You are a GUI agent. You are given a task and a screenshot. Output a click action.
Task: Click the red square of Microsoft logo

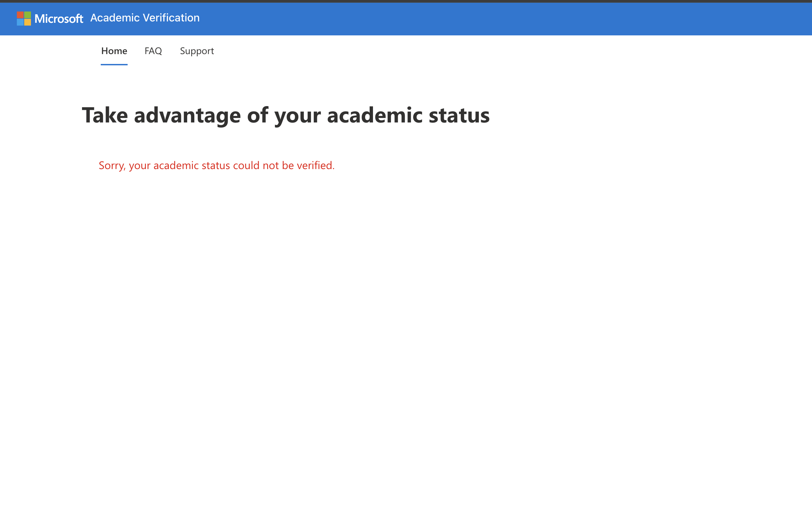coord(20,15)
